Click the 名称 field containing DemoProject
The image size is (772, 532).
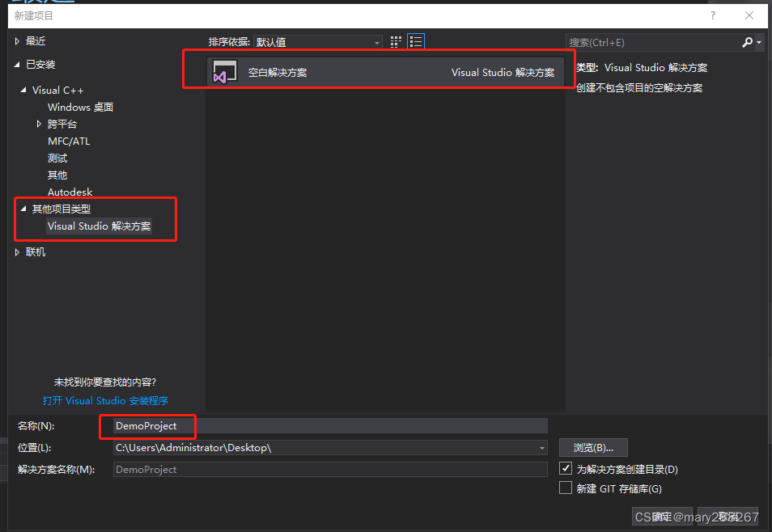click(147, 426)
